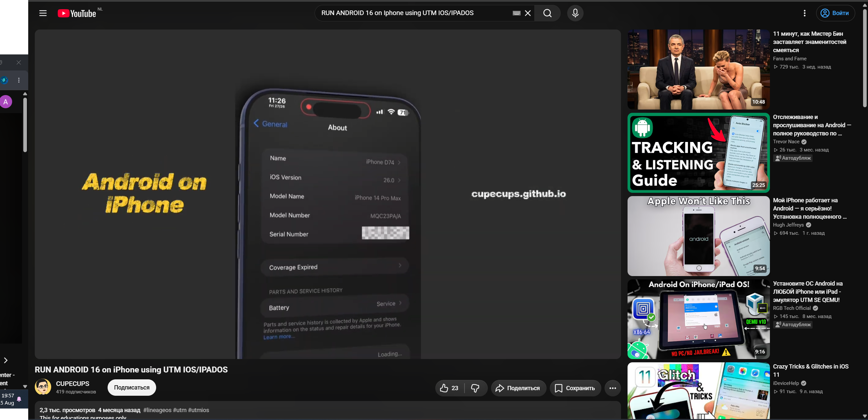Open video titled Установите ОС Android на ЛЮБОЙ iPhone

tap(808, 292)
